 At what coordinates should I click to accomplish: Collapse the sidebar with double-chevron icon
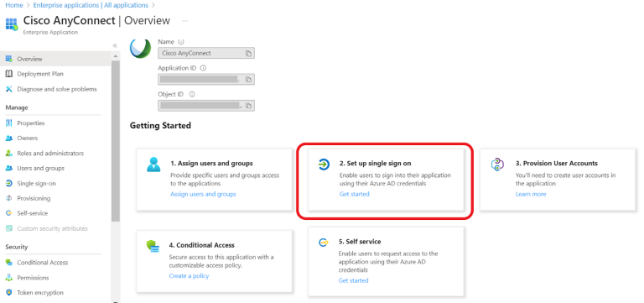(115, 45)
